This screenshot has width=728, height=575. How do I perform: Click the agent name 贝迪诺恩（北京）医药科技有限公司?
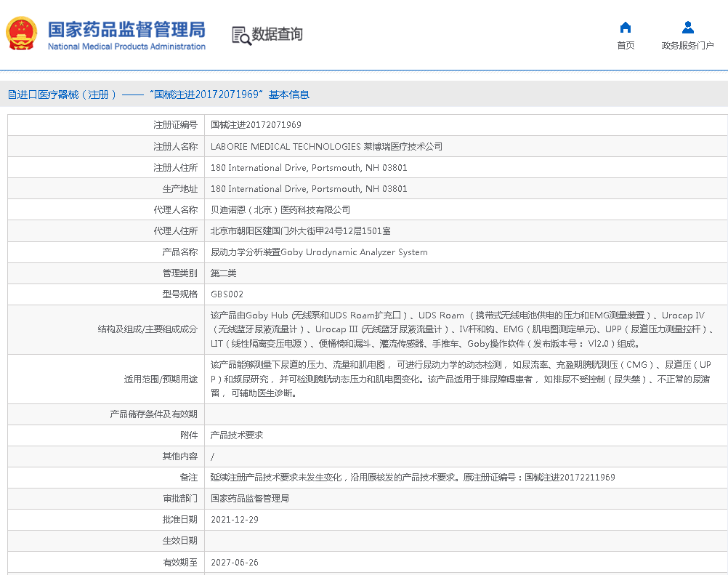[280, 210]
